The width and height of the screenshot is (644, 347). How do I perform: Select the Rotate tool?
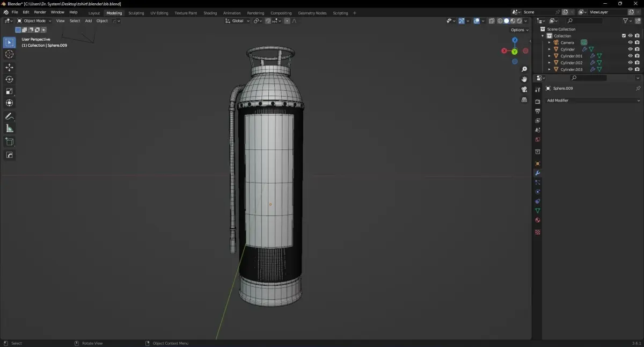[x=9, y=79]
